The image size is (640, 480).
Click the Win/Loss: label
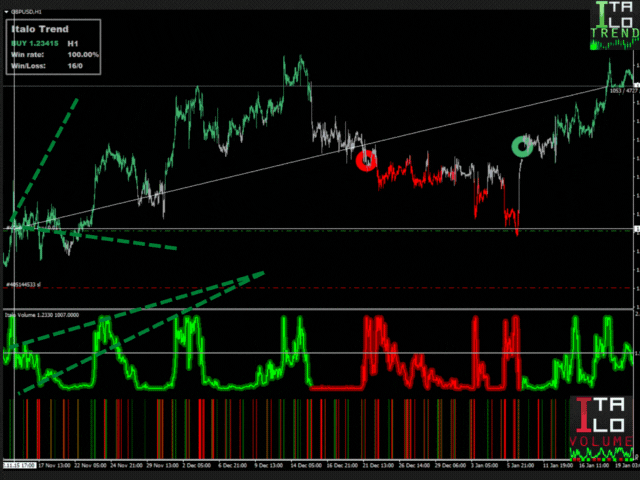28,66
